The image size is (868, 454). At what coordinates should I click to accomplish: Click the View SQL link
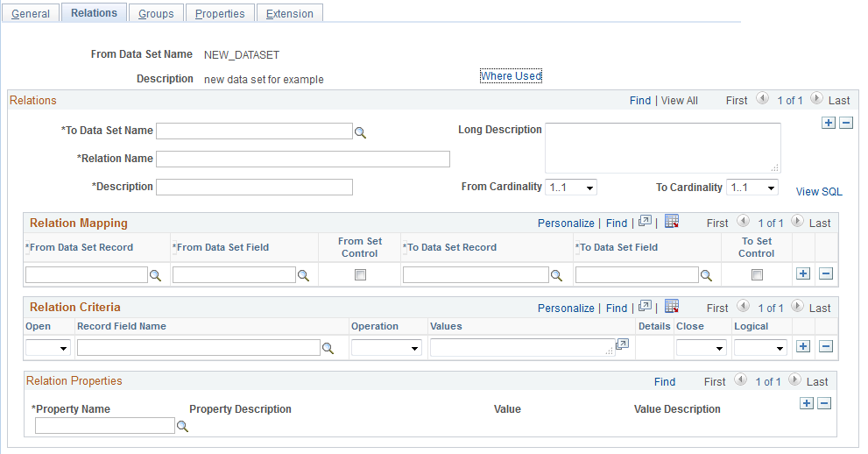[x=819, y=192]
